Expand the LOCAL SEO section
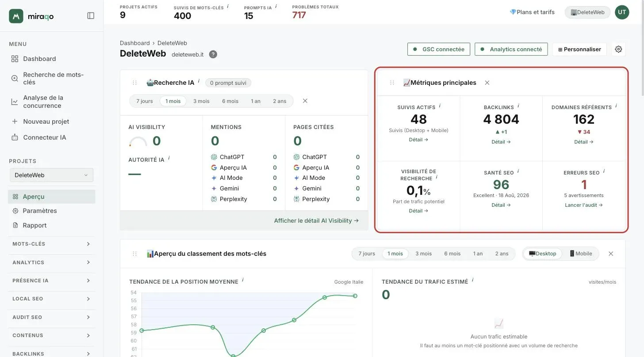The width and height of the screenshot is (644, 357). 52,299
